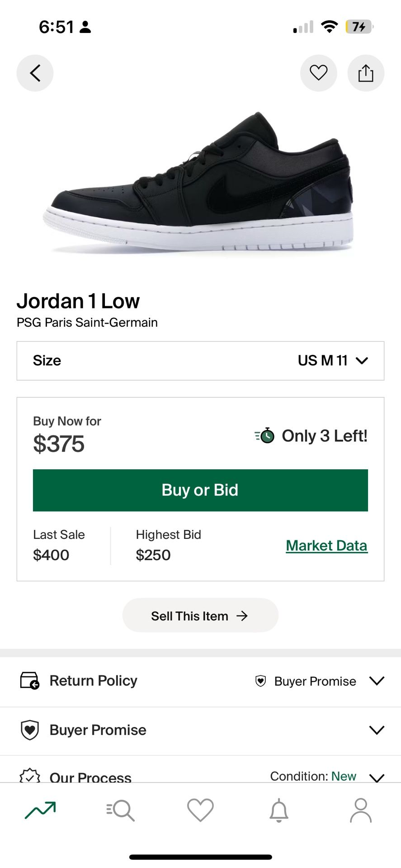Open the US M 11 size dropdown

332,361
